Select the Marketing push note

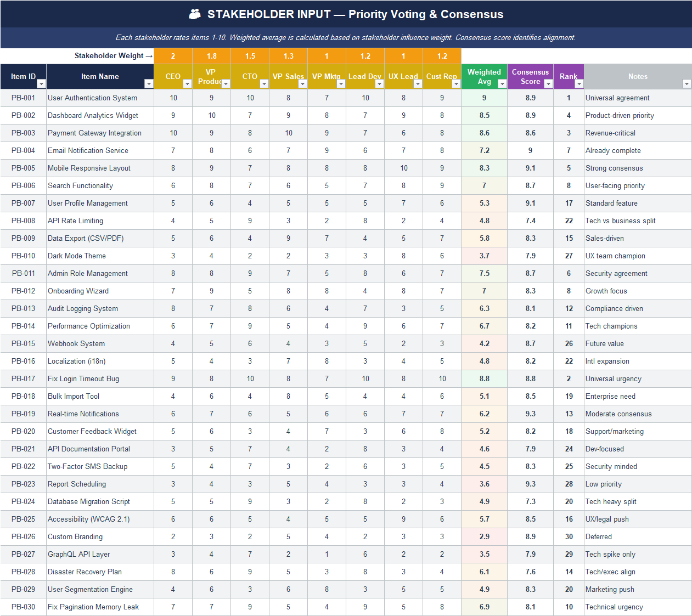click(638, 589)
